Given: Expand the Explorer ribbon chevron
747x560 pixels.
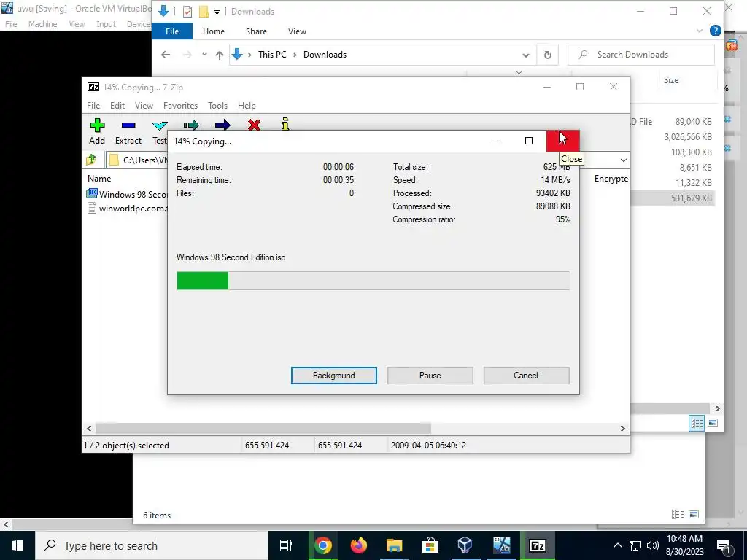Looking at the screenshot, I should coord(700,31).
